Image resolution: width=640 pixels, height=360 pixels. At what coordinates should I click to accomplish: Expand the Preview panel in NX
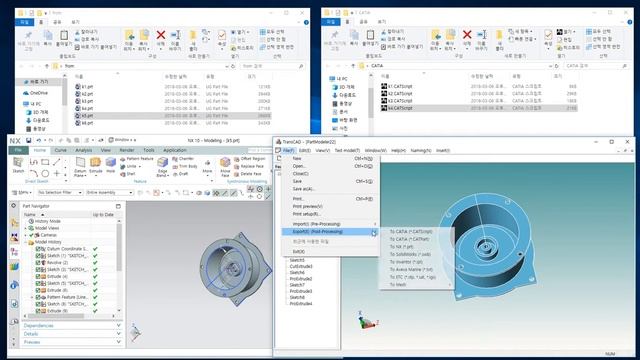[x=72, y=342]
